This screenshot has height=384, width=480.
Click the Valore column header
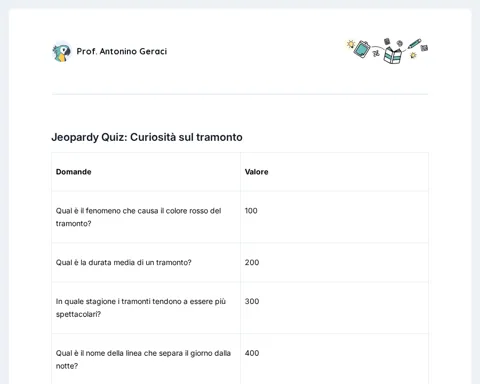pyautogui.click(x=256, y=172)
